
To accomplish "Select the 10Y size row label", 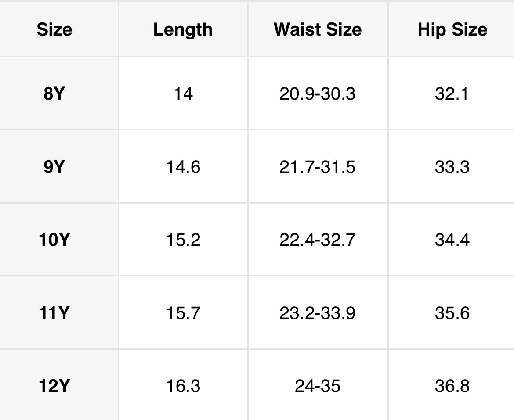I will click(54, 240).
